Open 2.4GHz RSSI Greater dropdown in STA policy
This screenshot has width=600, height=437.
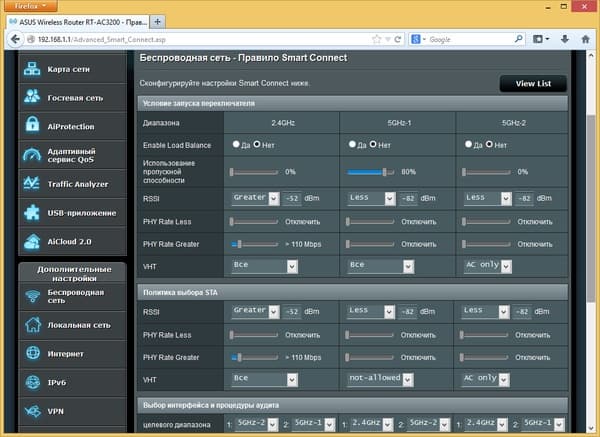point(255,311)
